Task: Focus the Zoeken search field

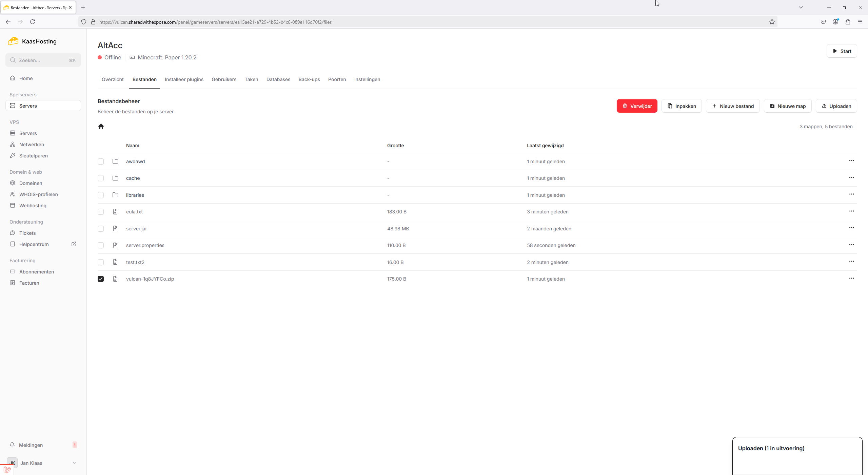Action: pos(43,60)
